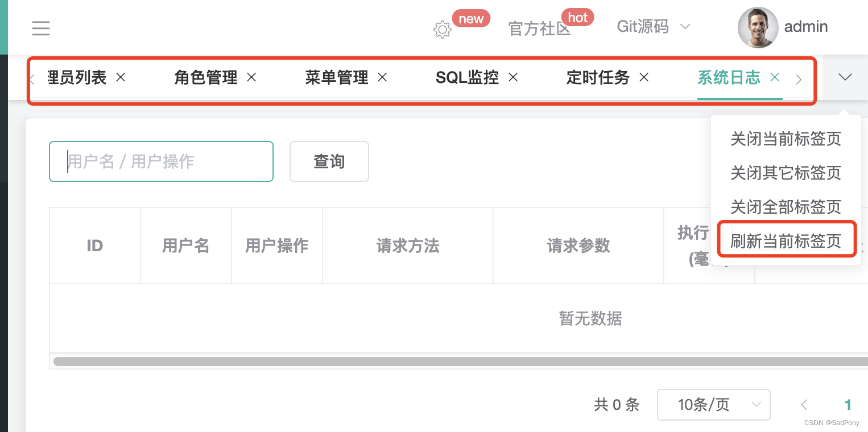Close the 系统日志 tab via its X icon
Image resolution: width=868 pixels, height=432 pixels.
(x=775, y=77)
